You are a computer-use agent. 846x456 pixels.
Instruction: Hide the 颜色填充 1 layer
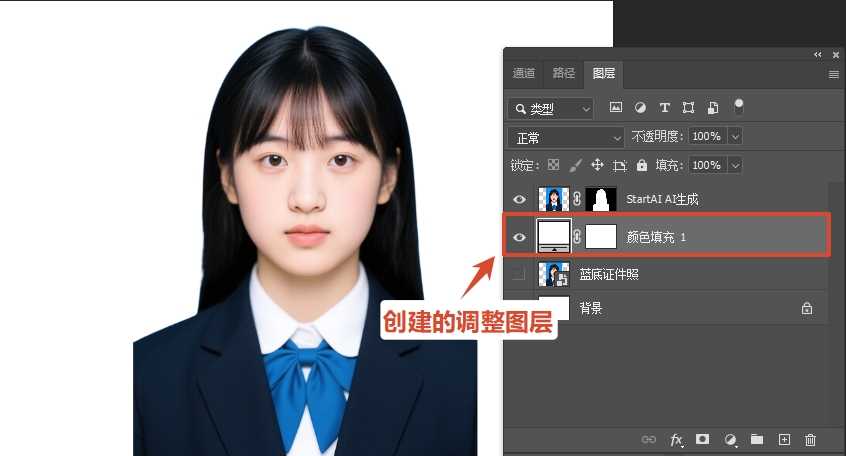pos(519,237)
